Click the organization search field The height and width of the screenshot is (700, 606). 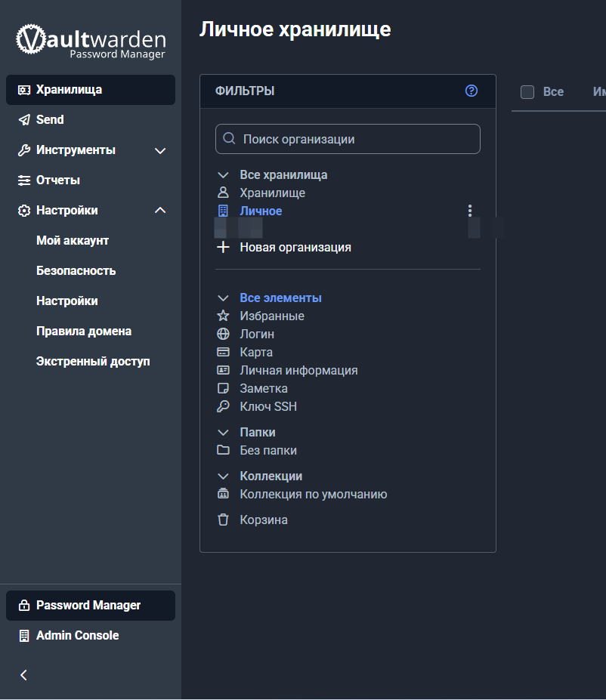[x=348, y=139]
